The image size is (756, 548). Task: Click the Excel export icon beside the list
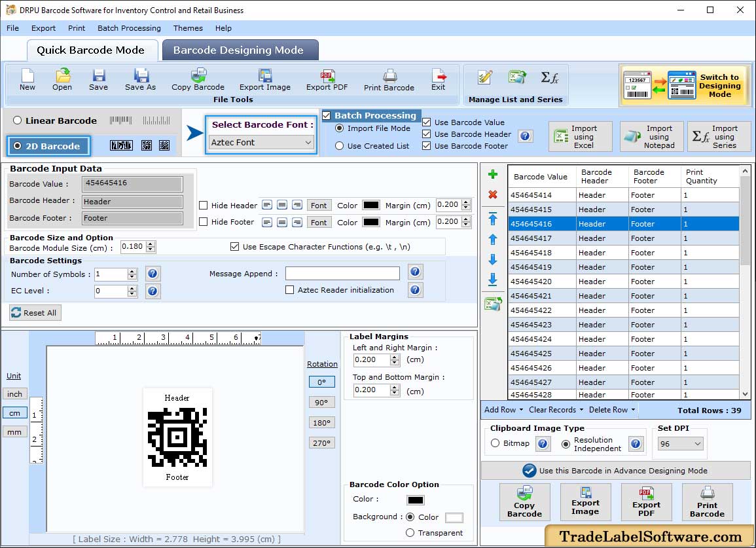point(494,304)
